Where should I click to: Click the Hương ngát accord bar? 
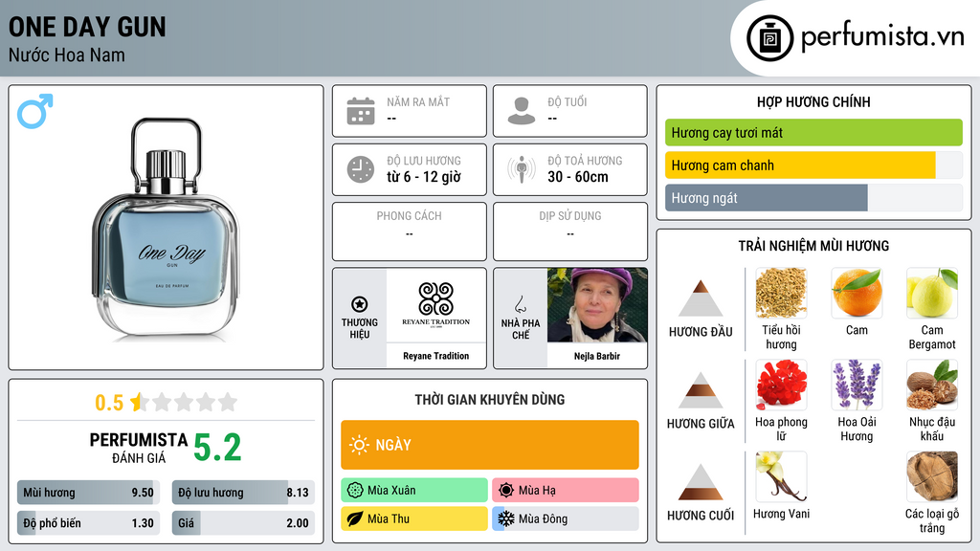(x=813, y=198)
